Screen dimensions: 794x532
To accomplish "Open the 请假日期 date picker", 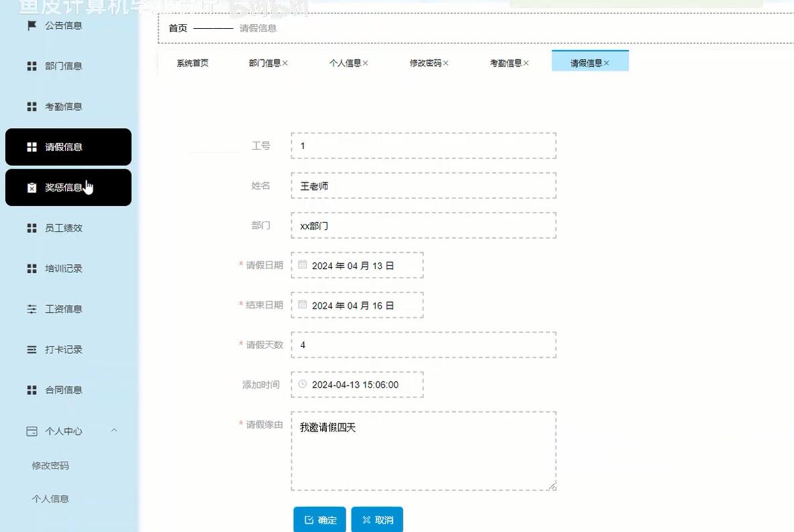I will pos(356,266).
